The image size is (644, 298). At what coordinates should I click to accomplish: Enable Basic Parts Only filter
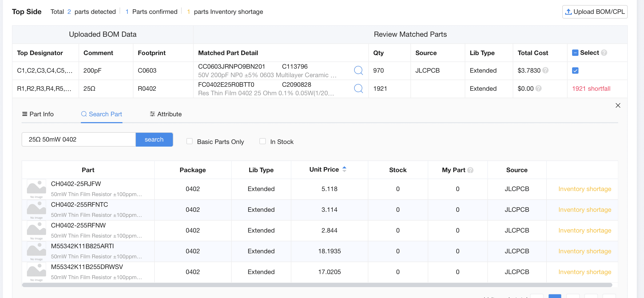[189, 141]
